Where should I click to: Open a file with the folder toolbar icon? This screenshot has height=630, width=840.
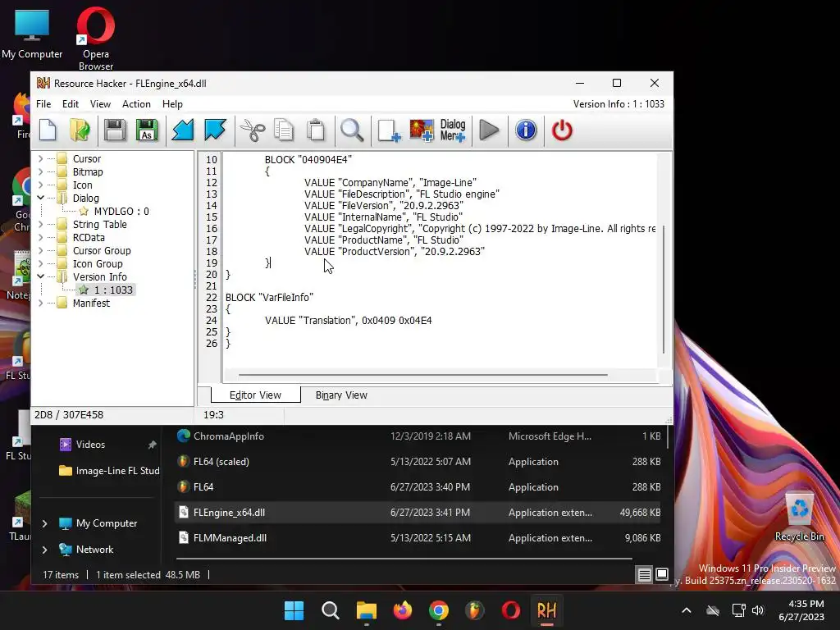[80, 130]
